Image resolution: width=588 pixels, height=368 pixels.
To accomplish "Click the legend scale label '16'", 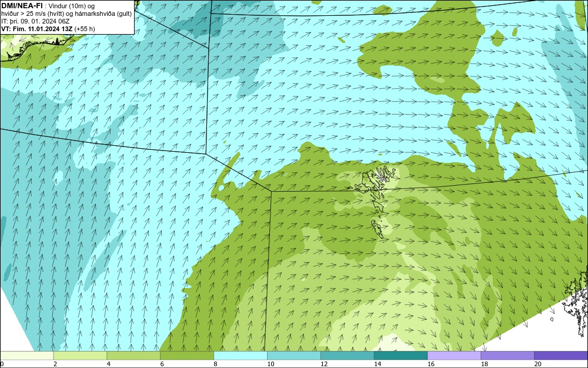I will pyautogui.click(x=431, y=364).
